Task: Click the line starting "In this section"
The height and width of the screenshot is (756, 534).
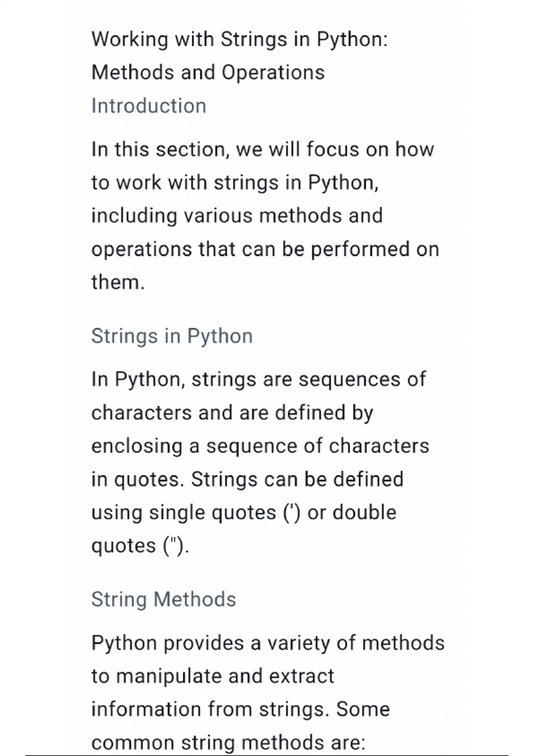Action: [x=262, y=149]
